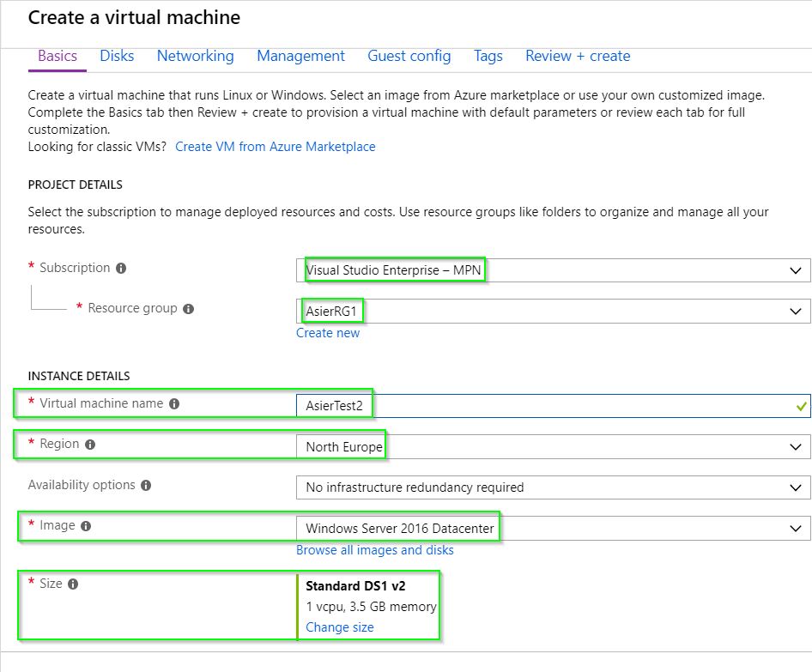Switch to the Tags tab
812x672 pixels.
pyautogui.click(x=488, y=56)
